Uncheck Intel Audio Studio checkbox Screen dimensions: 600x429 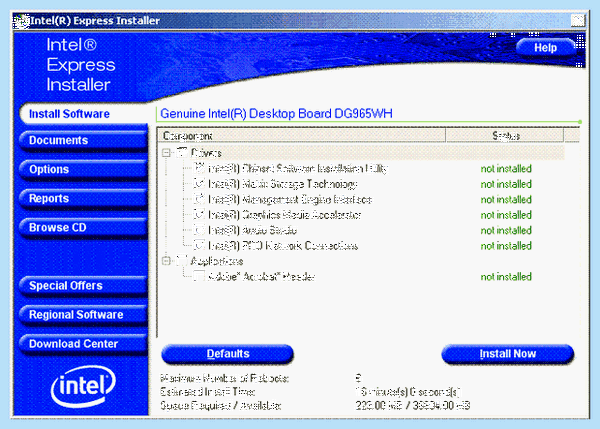[x=199, y=230]
